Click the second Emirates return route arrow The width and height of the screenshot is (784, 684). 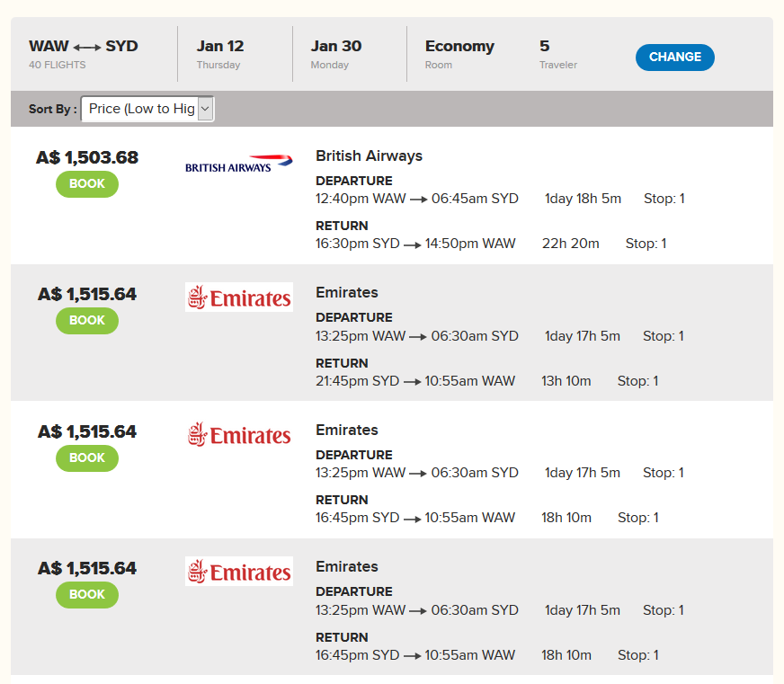pos(412,519)
